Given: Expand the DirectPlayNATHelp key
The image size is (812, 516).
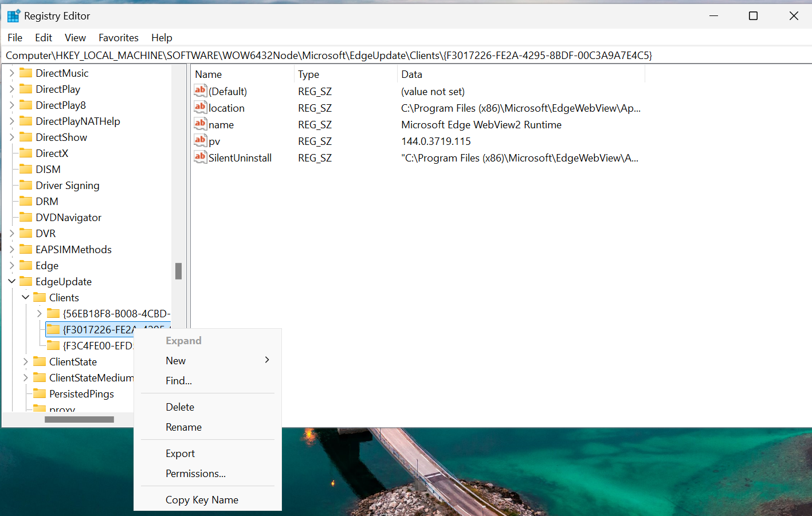Looking at the screenshot, I should tap(11, 121).
